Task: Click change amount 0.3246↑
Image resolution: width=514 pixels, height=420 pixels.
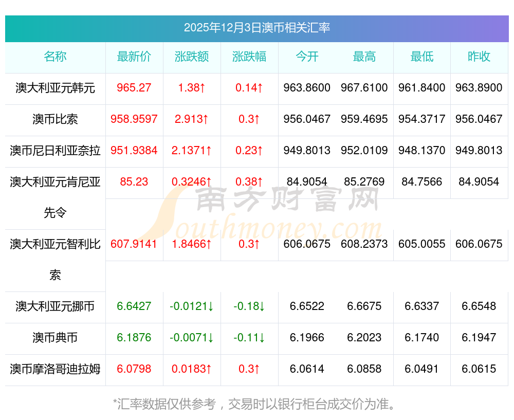Action: point(192,181)
